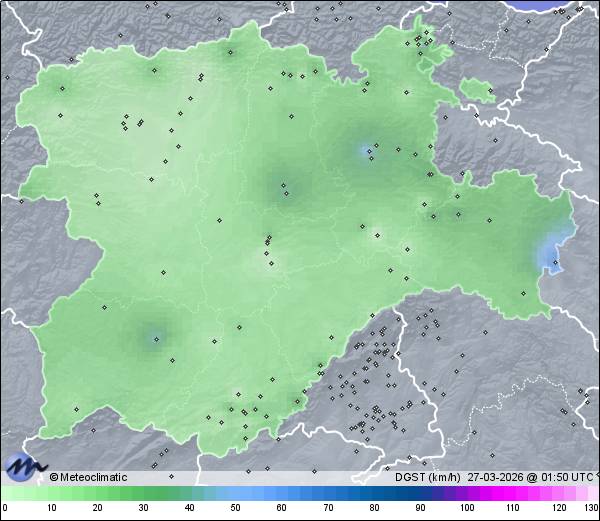
Task: Select the 20 km/h green legend segment
Action: tap(96, 494)
